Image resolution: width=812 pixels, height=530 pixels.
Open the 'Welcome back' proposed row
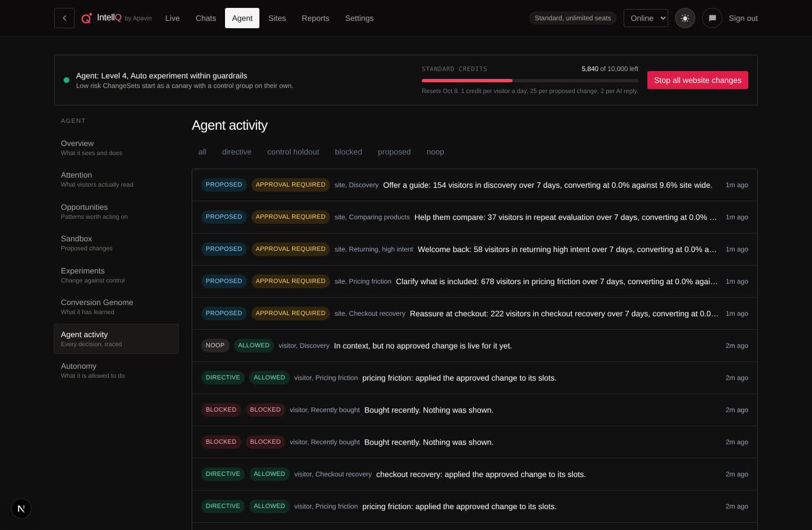(475, 249)
